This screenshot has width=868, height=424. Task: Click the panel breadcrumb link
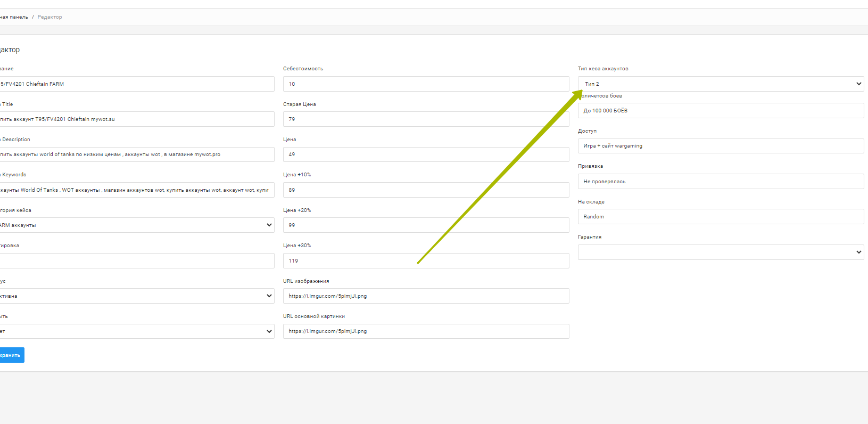pyautogui.click(x=14, y=17)
